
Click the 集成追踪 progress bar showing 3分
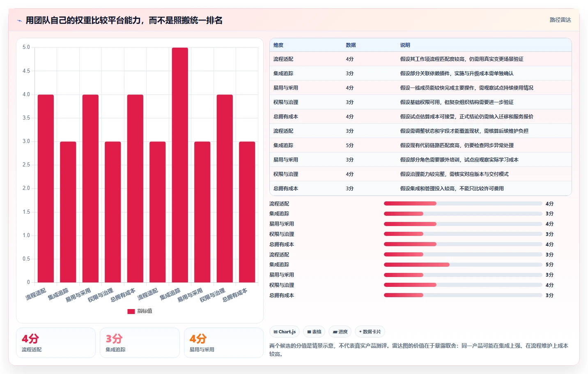463,214
